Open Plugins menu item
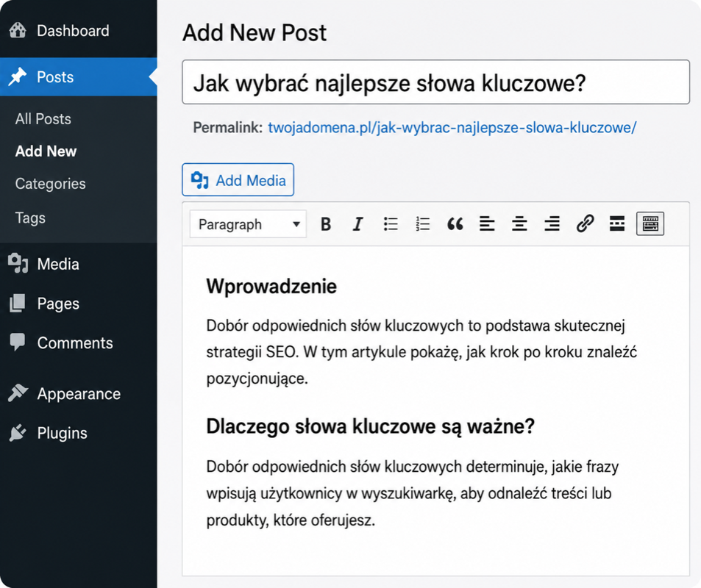Image resolution: width=701 pixels, height=588 pixels. click(79, 433)
